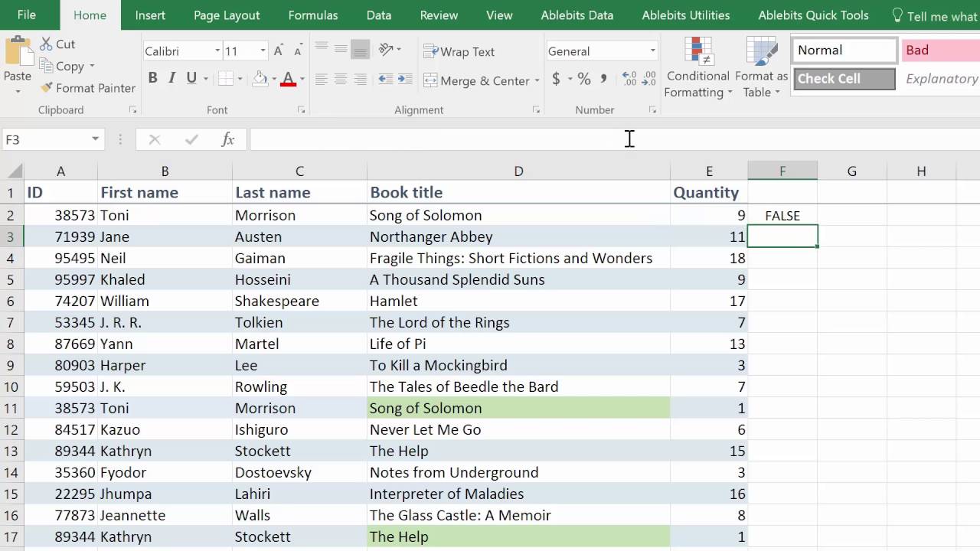Screen dimensions: 980x551
Task: Cut the selection with scissors icon
Action: coord(47,44)
